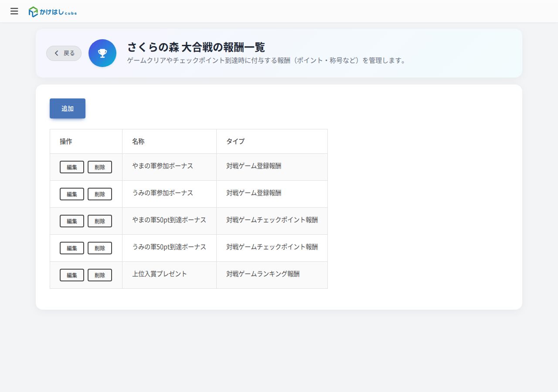Edit the 上位入賞プレゼント reward

coord(72,275)
